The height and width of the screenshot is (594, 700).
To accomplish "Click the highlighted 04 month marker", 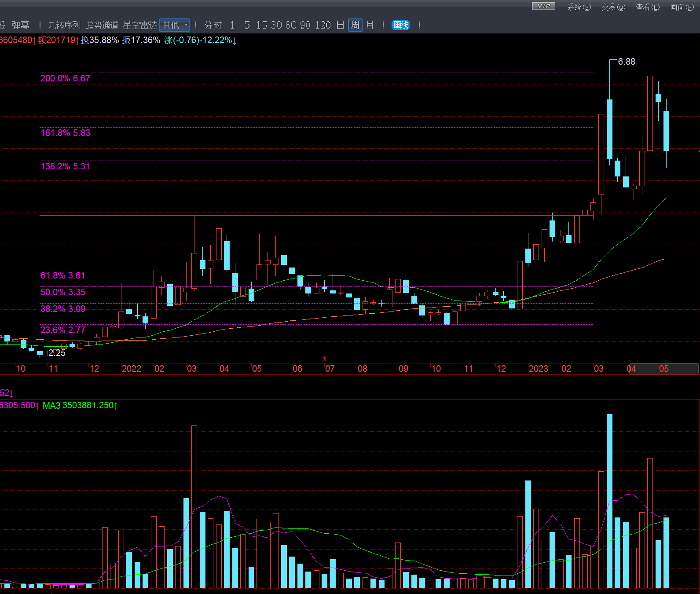I will 631,369.
